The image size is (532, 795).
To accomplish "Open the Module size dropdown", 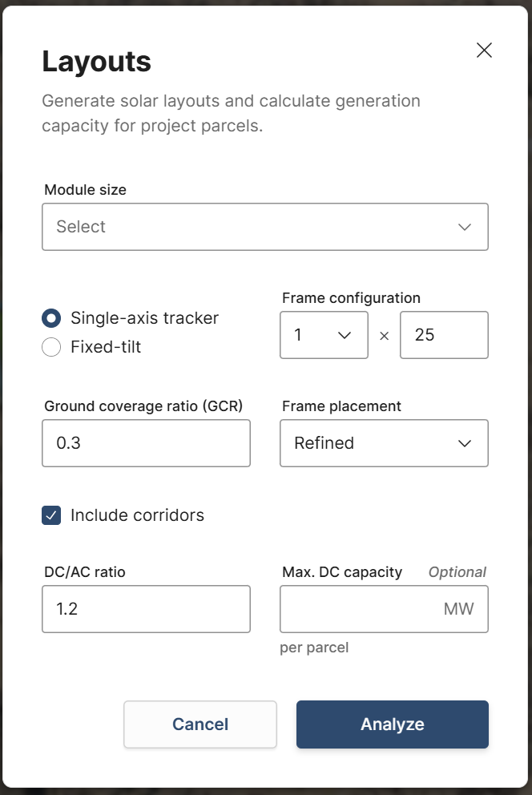I will tap(265, 227).
